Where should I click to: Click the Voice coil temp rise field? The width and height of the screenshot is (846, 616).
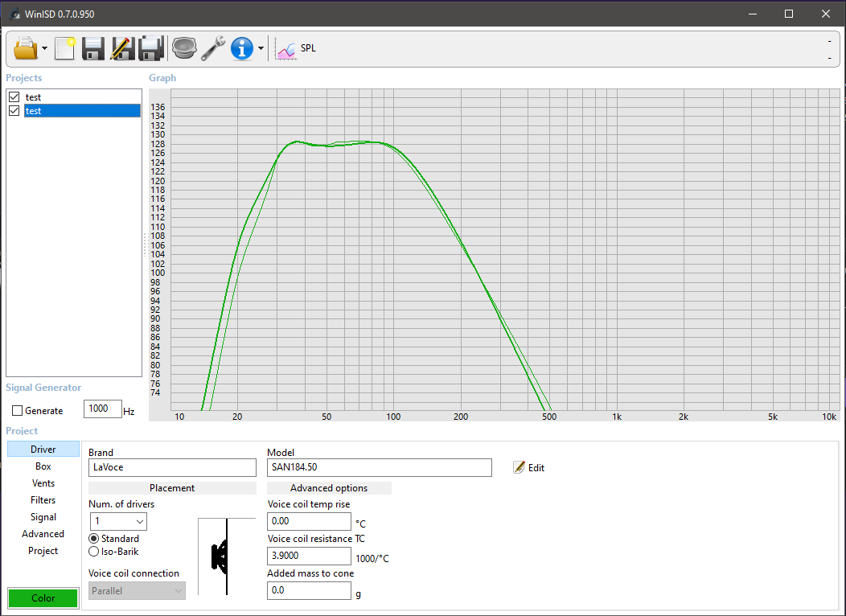[x=309, y=521]
